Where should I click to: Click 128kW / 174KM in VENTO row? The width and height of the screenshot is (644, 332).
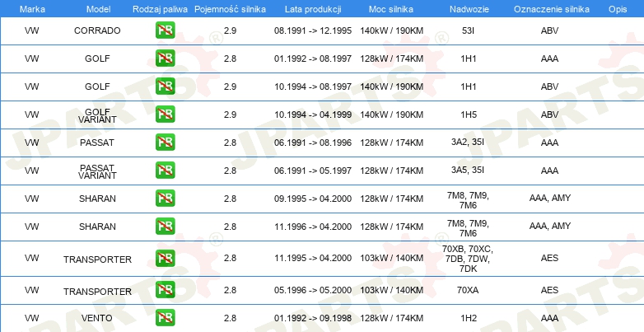(x=391, y=318)
